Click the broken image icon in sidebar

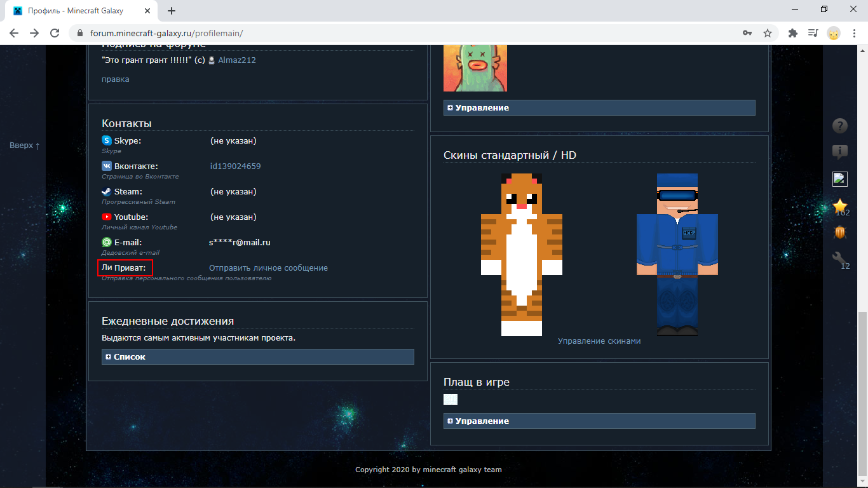[x=840, y=179]
